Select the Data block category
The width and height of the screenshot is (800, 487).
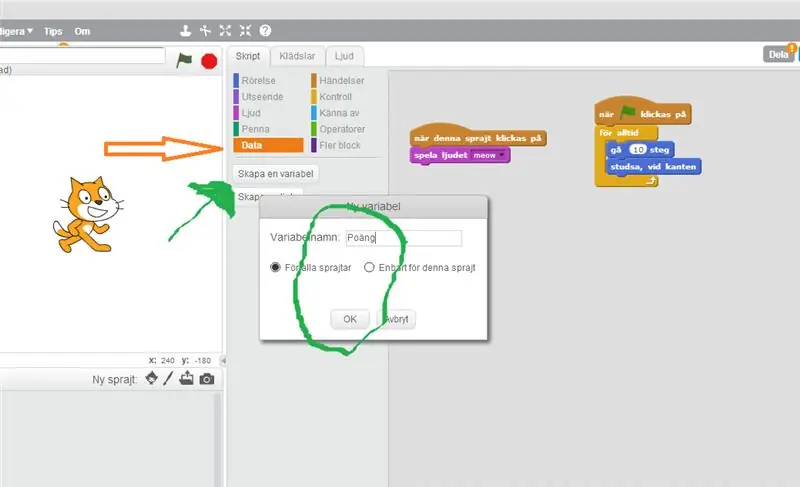pos(268,145)
